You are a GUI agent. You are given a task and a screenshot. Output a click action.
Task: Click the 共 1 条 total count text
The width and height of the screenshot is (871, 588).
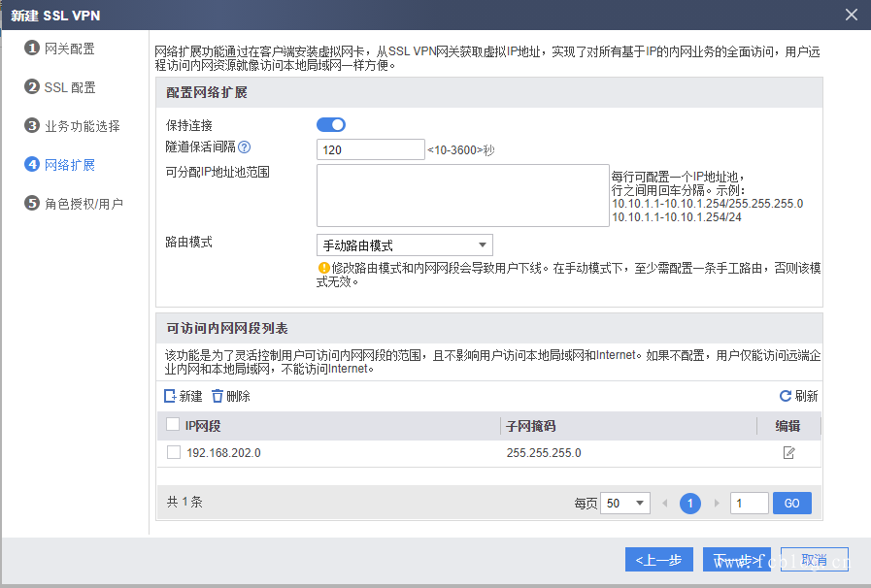coord(184,502)
